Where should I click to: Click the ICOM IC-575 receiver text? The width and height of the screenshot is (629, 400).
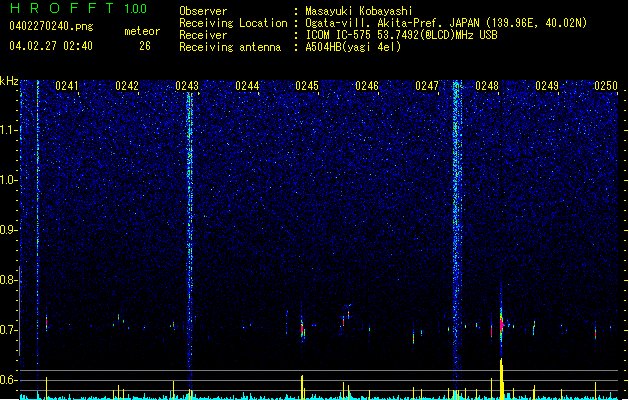coord(401,35)
